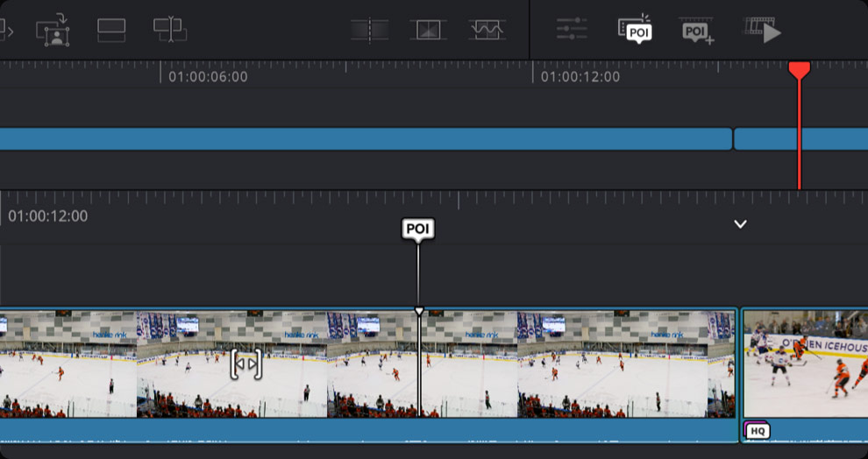Screen dimensions: 868x459
Task: Click the Add POI plus icon
Action: pos(697,30)
